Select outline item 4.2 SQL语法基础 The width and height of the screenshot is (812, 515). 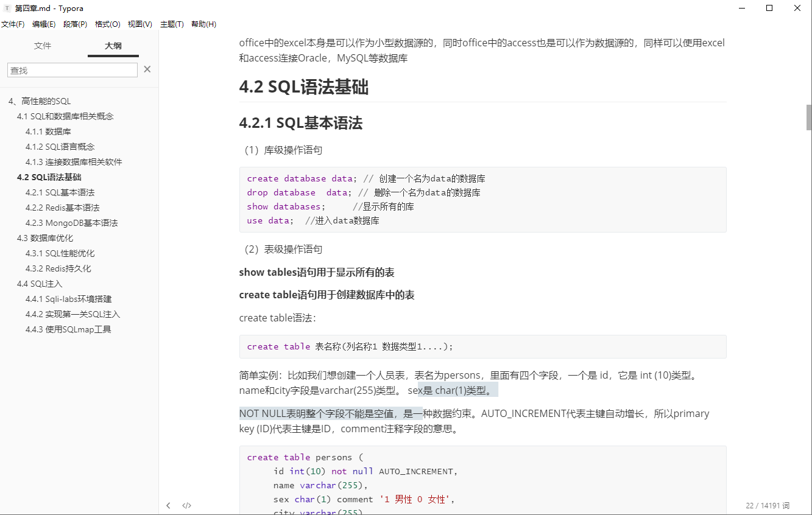point(49,177)
